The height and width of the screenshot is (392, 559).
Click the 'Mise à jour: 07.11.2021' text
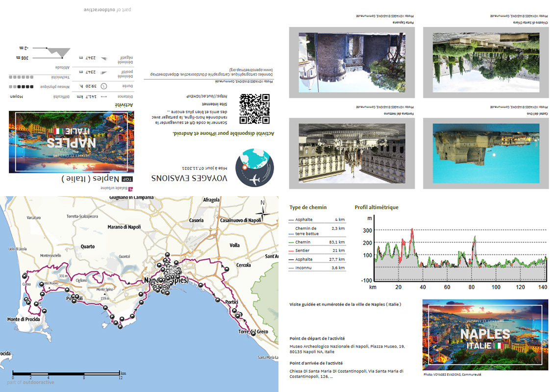click(x=204, y=168)
